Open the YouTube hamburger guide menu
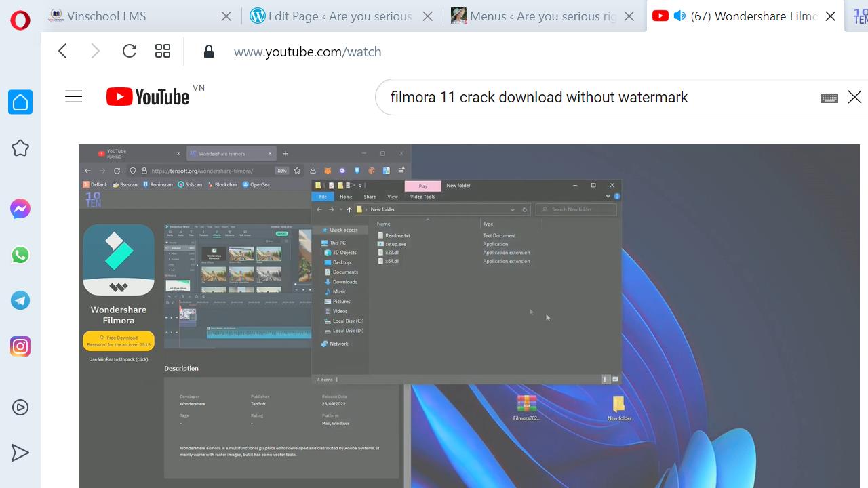Viewport: 868px width, 488px height. click(x=73, y=97)
